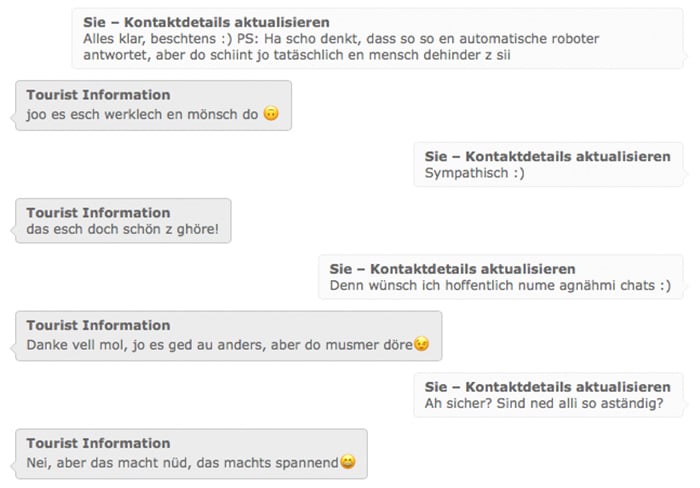Click the 'Danke vell mol' message text

pyautogui.click(x=220, y=345)
